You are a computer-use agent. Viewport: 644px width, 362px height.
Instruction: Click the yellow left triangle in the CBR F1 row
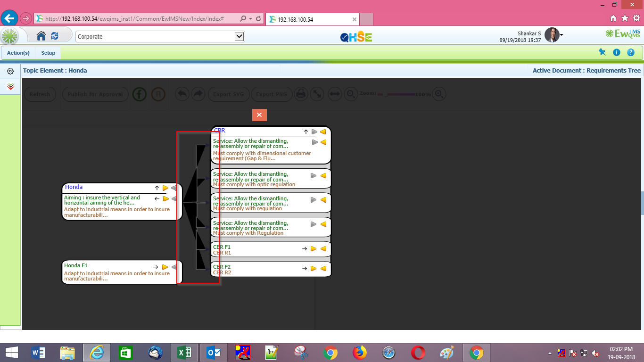(x=323, y=248)
